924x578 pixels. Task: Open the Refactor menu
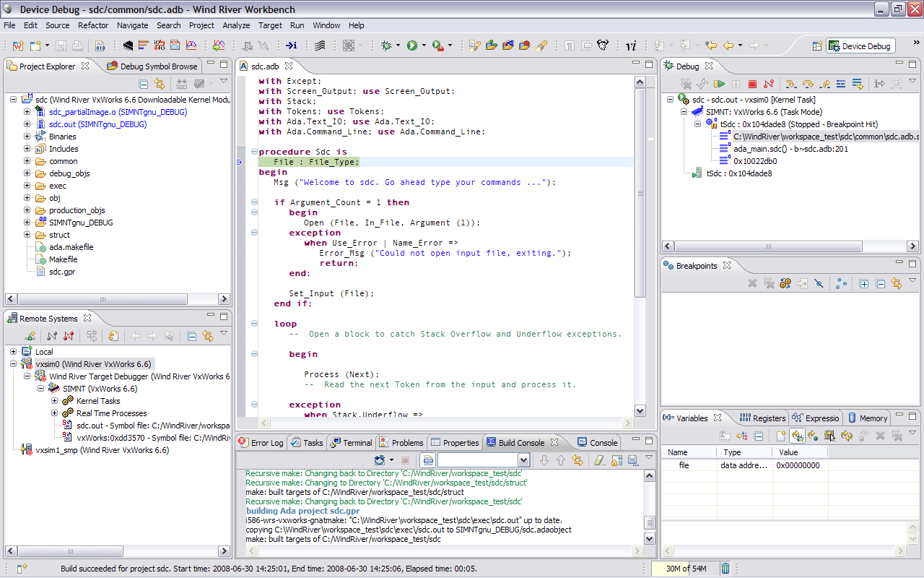(93, 25)
